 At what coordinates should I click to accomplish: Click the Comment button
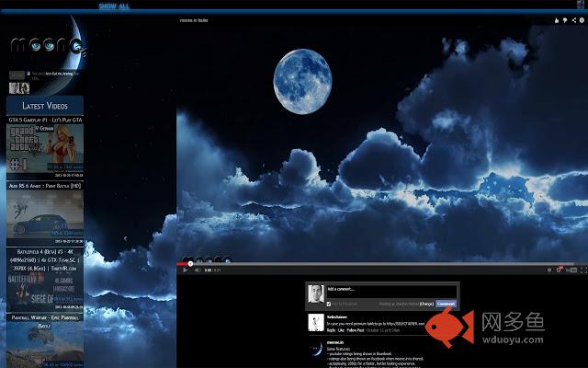(x=446, y=303)
